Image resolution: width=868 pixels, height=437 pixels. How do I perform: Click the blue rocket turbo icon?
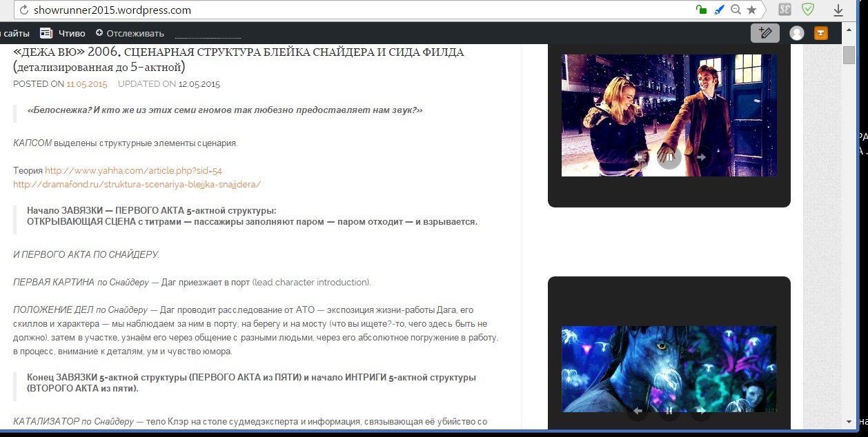(x=719, y=10)
